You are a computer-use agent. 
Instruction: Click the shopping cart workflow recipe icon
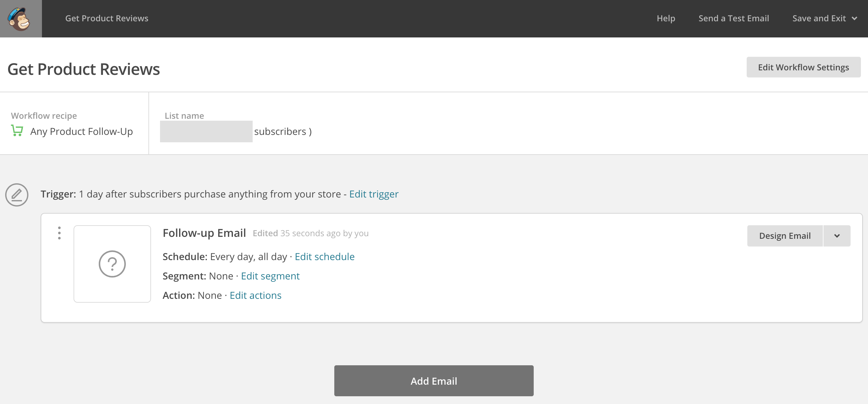click(x=18, y=131)
